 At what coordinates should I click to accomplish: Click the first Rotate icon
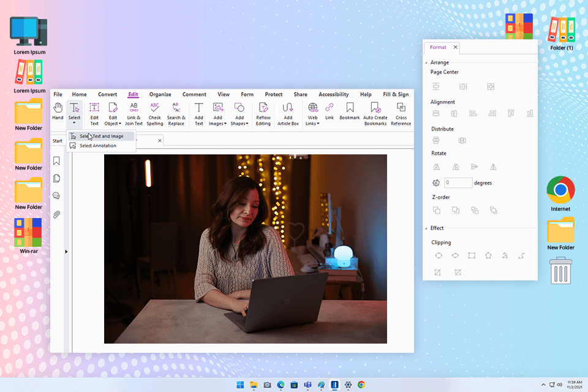[436, 167]
